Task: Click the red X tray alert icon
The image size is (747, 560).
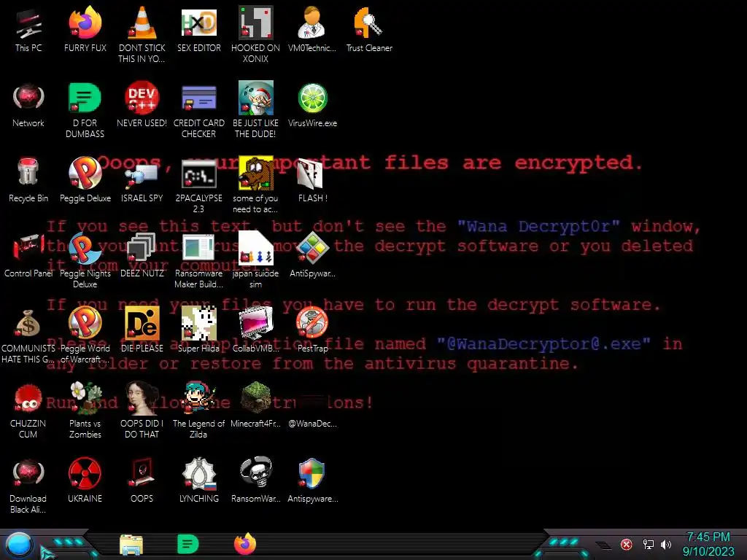Action: click(627, 544)
